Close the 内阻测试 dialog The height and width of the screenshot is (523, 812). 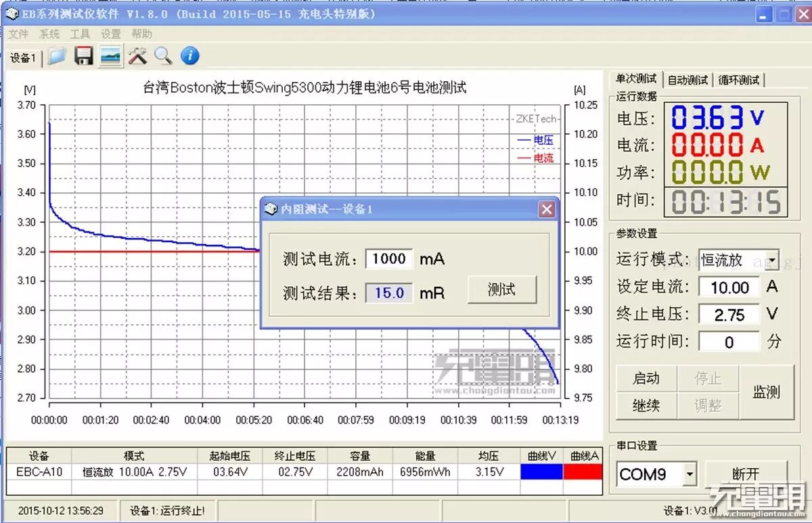(547, 210)
